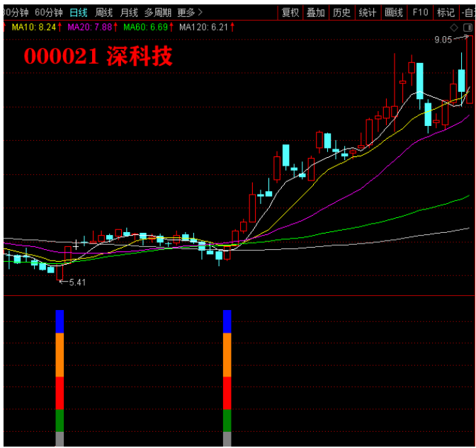Switch to the 60分钟 chart period
476x448 pixels.
tap(49, 13)
